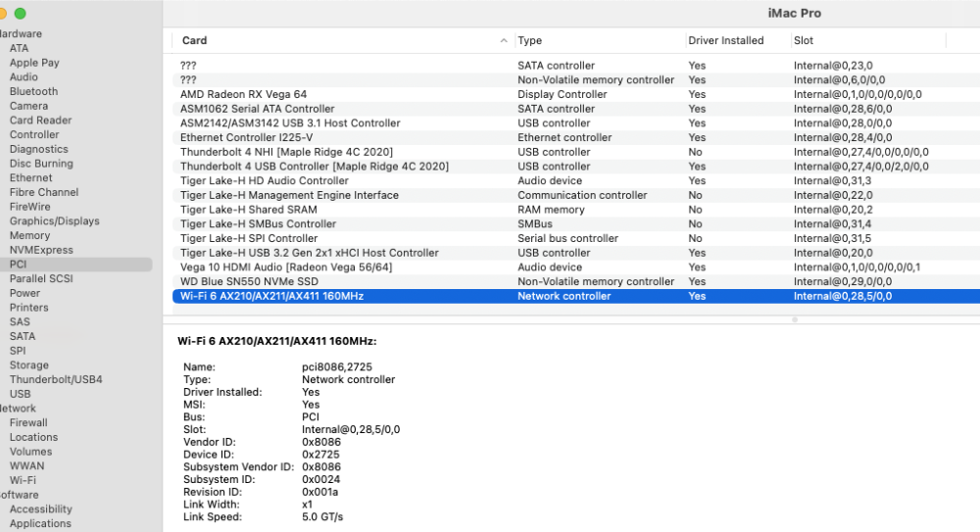Select Wi-Fi under Network in sidebar

pos(23,480)
